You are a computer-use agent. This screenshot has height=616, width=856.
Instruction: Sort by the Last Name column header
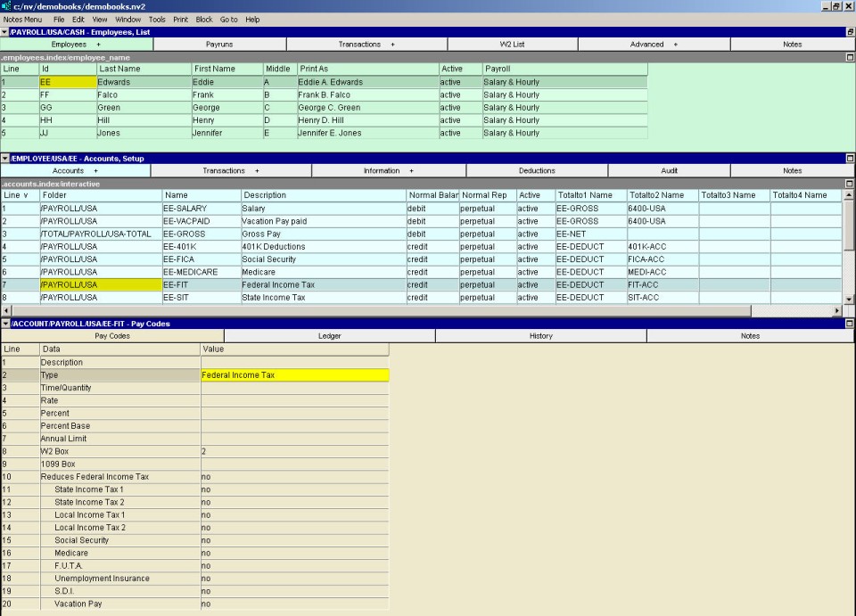coord(143,69)
